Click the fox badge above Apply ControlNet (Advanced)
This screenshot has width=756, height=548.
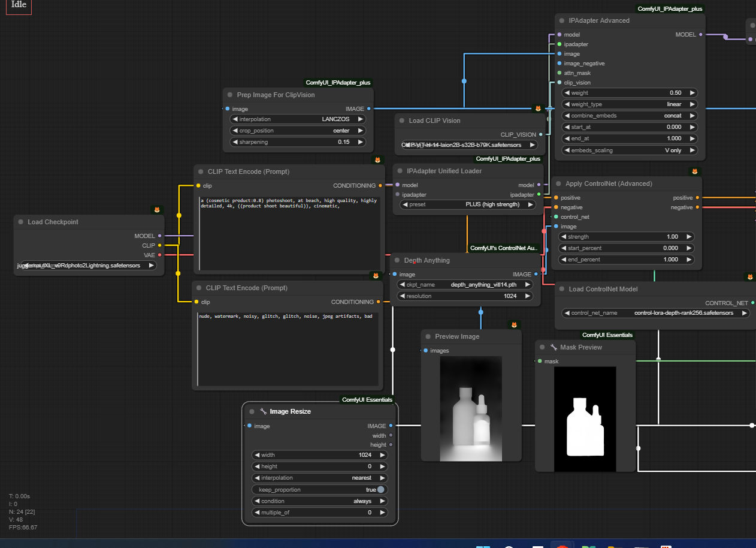694,171
